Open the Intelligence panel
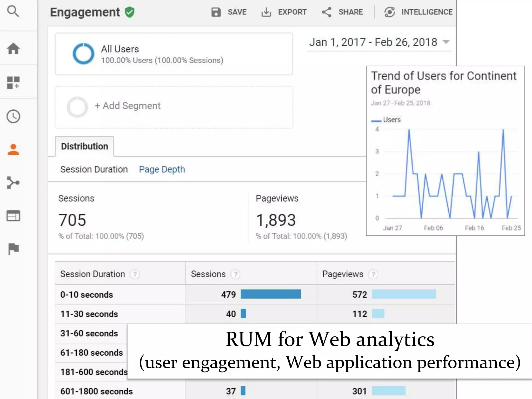Screen dimensions: 532x399 418,12
